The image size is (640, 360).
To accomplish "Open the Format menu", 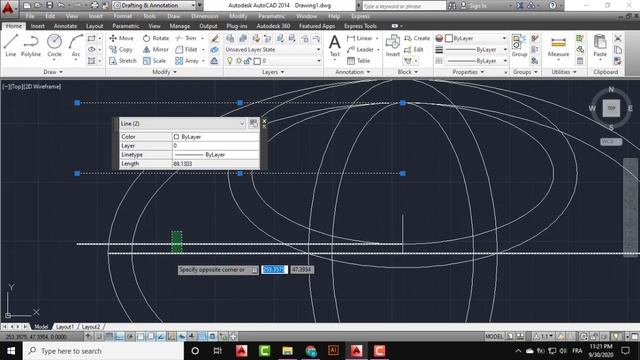I will 122,16.
